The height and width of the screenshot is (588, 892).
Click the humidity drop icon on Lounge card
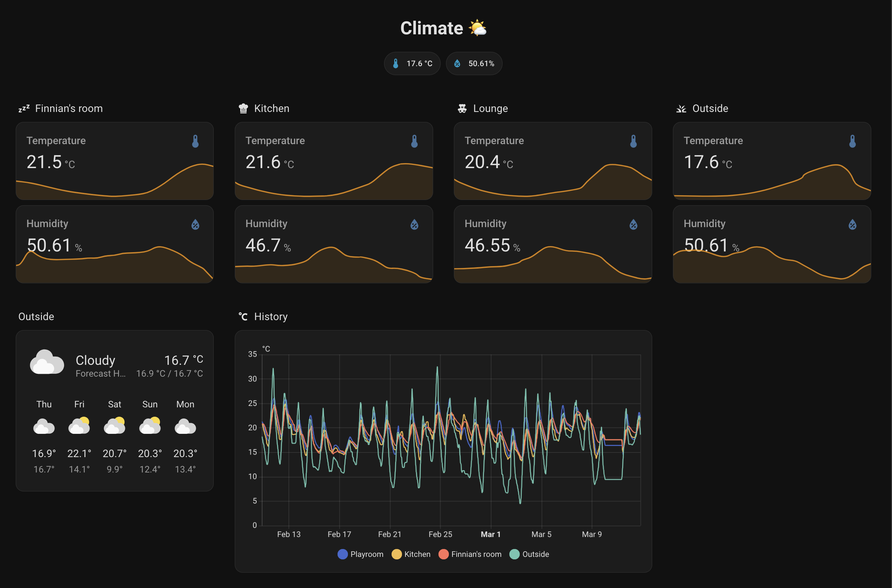(633, 224)
